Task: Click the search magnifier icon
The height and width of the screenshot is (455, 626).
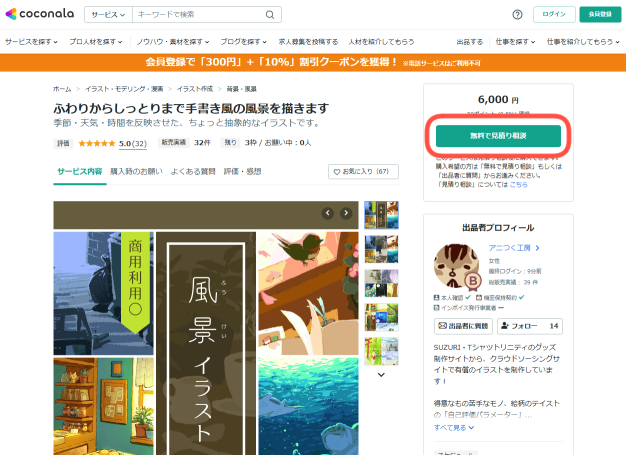Action: coord(270,15)
